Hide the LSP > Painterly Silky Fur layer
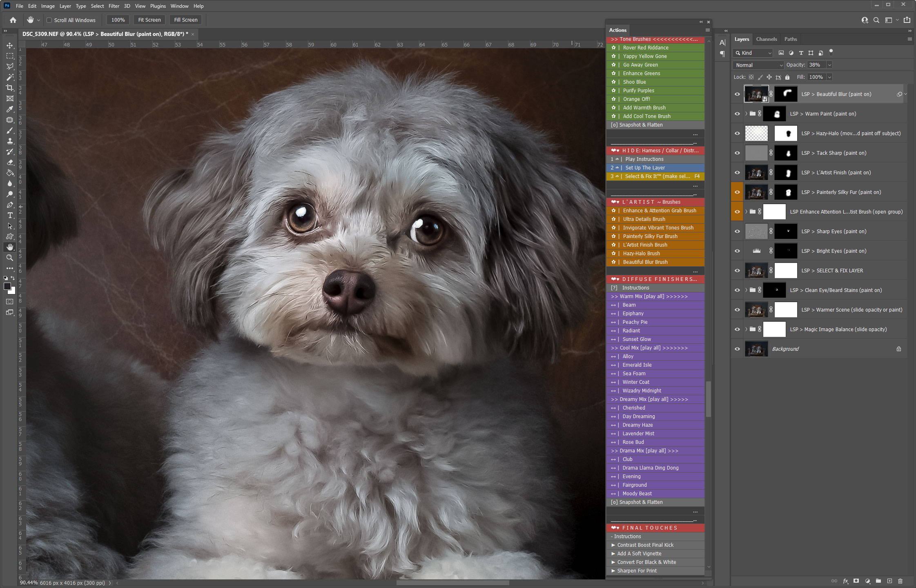The width and height of the screenshot is (916, 588). [737, 192]
